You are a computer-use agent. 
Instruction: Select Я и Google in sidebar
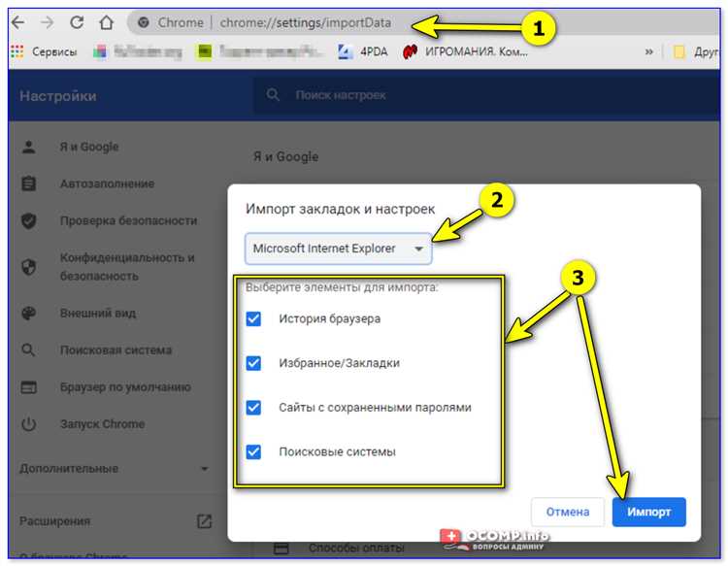click(89, 147)
